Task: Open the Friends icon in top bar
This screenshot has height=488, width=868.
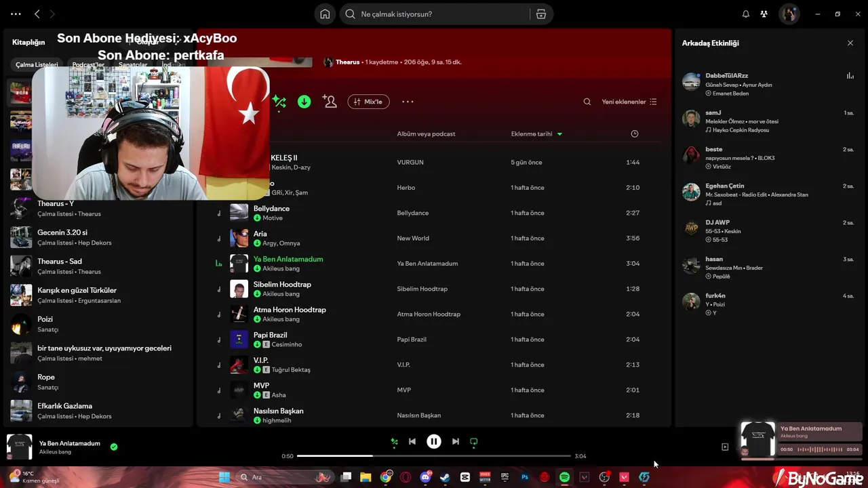Action: [764, 14]
